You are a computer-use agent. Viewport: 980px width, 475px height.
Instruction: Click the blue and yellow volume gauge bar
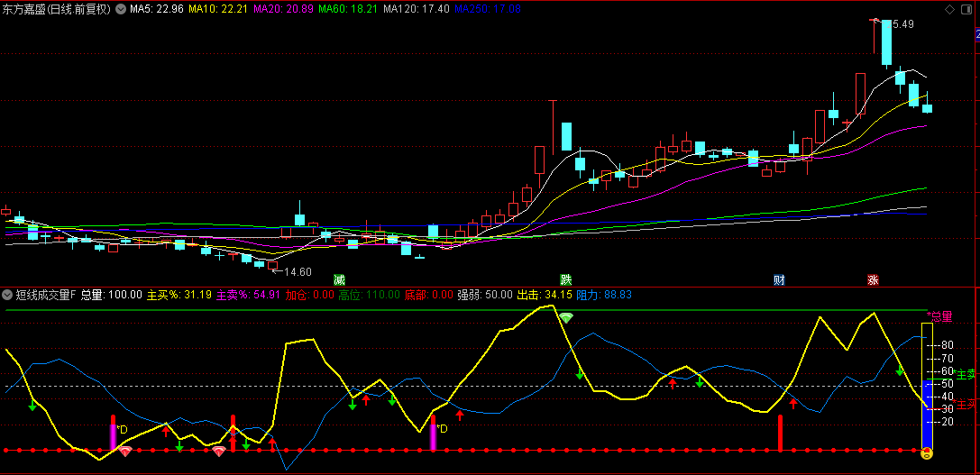(926, 386)
